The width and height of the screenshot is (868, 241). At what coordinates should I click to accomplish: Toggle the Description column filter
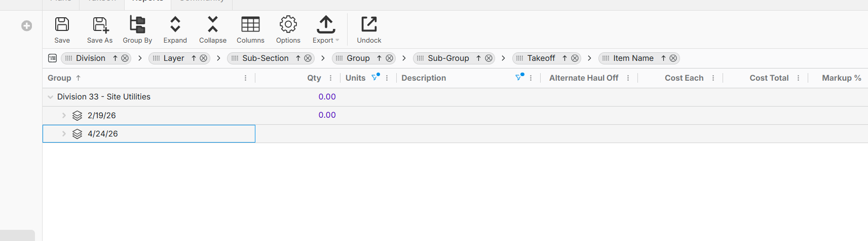coord(519,78)
